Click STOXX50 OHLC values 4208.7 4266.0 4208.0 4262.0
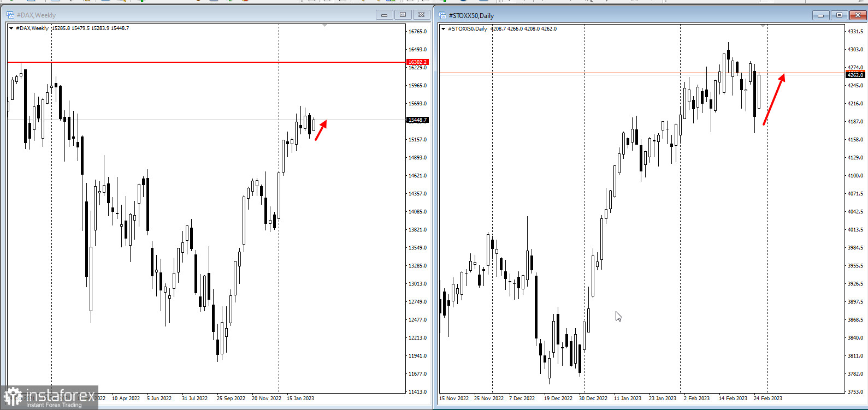The width and height of the screenshot is (868, 410). click(x=523, y=29)
